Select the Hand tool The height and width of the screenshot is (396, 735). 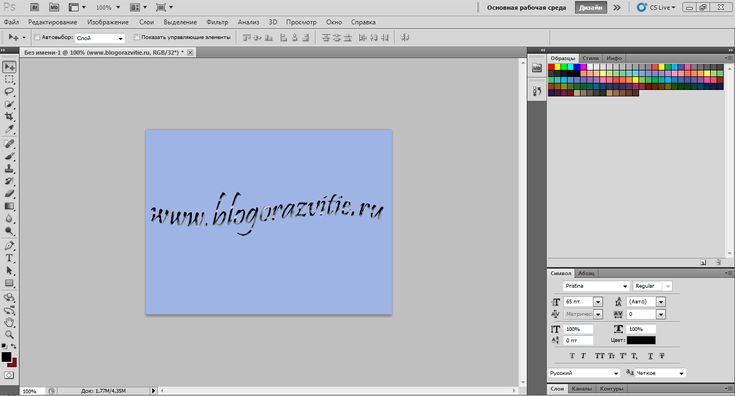pos(9,322)
